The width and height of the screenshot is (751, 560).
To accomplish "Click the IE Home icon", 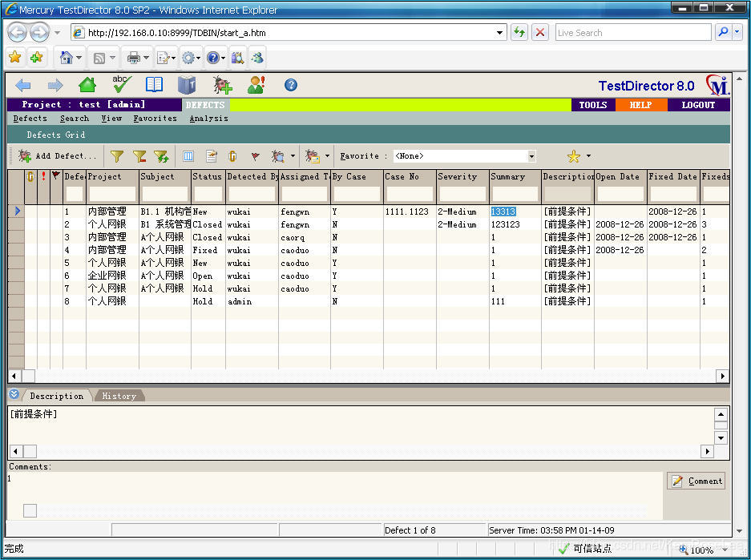I will coord(66,58).
